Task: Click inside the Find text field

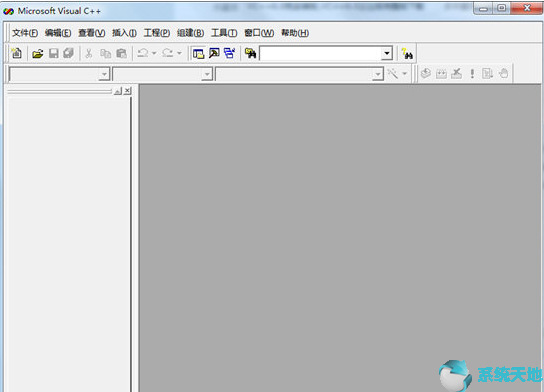Action: pyautogui.click(x=321, y=53)
